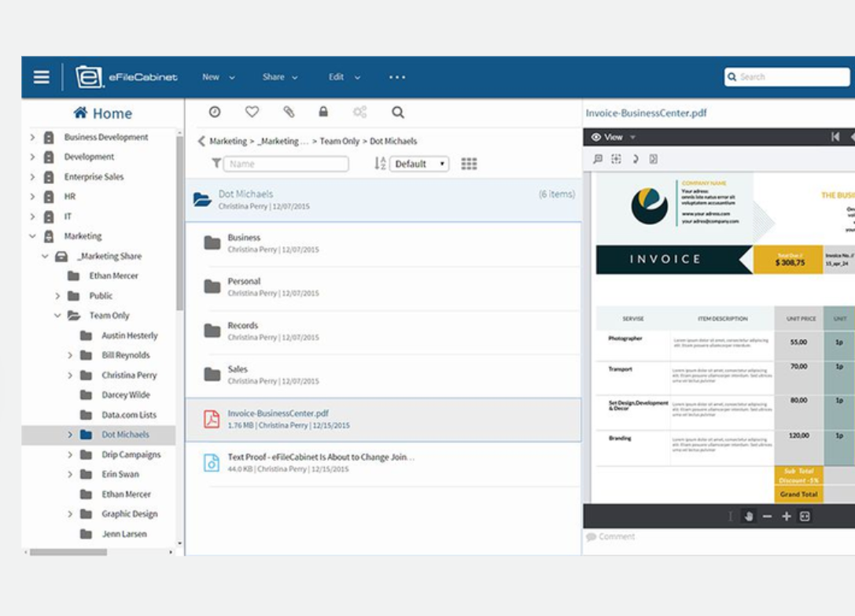Open the Share menu

coord(280,77)
